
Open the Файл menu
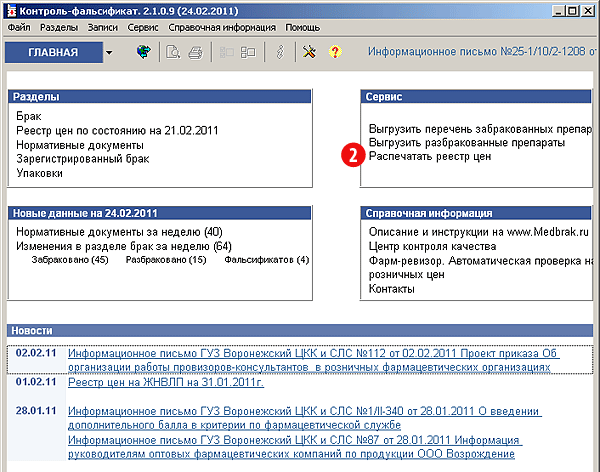(19, 28)
